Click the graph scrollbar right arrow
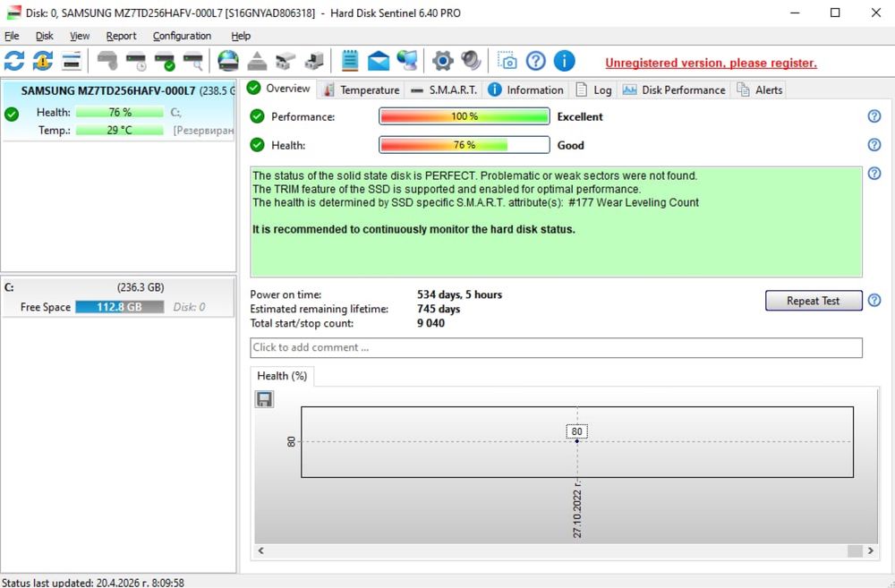Image resolution: width=895 pixels, height=588 pixels. 871,551
